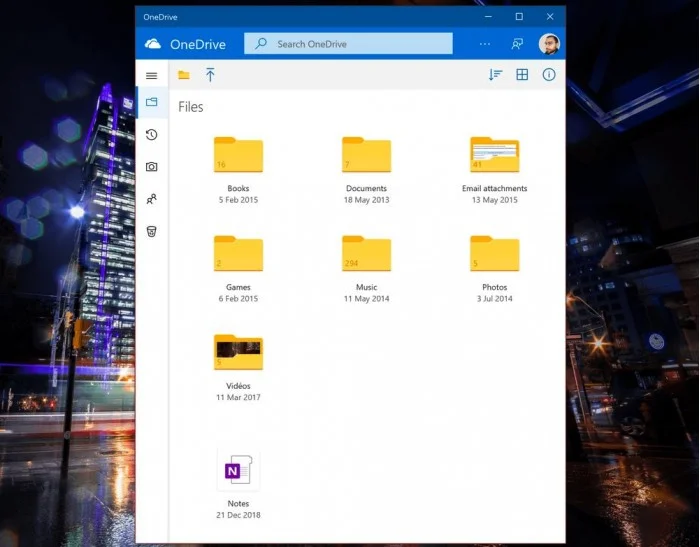
Task: Open the more options ellipsis
Action: (x=485, y=44)
